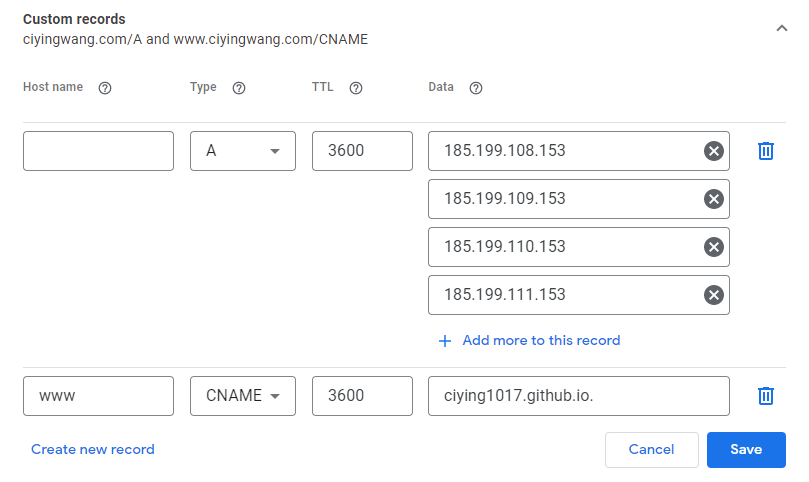The height and width of the screenshot is (482, 809).
Task: Remove the 185.199.109.153 data entry
Action: tap(714, 199)
